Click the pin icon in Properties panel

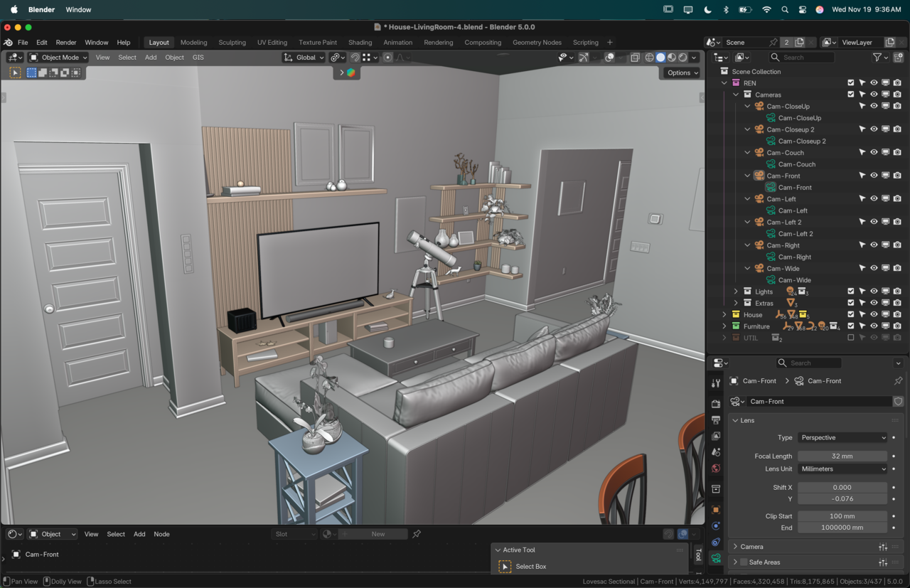[x=898, y=381]
